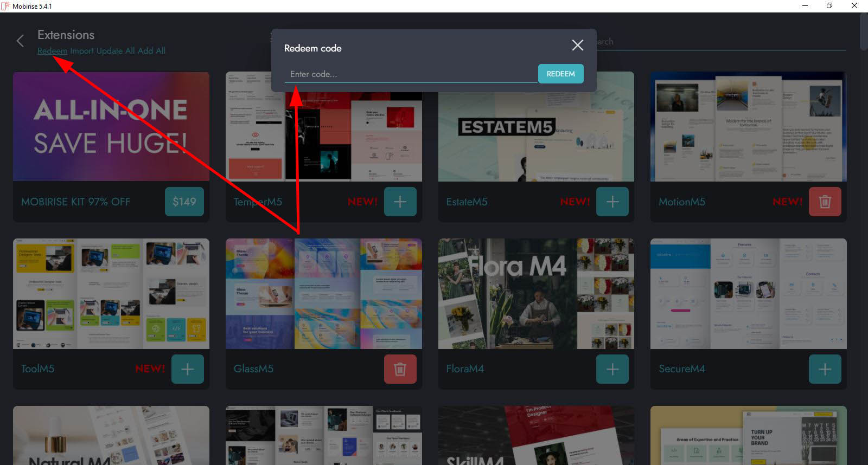Click the GlassM5 extension name

click(253, 369)
